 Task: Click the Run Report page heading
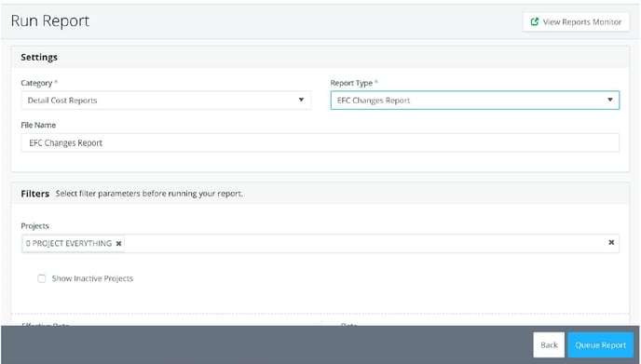point(50,20)
